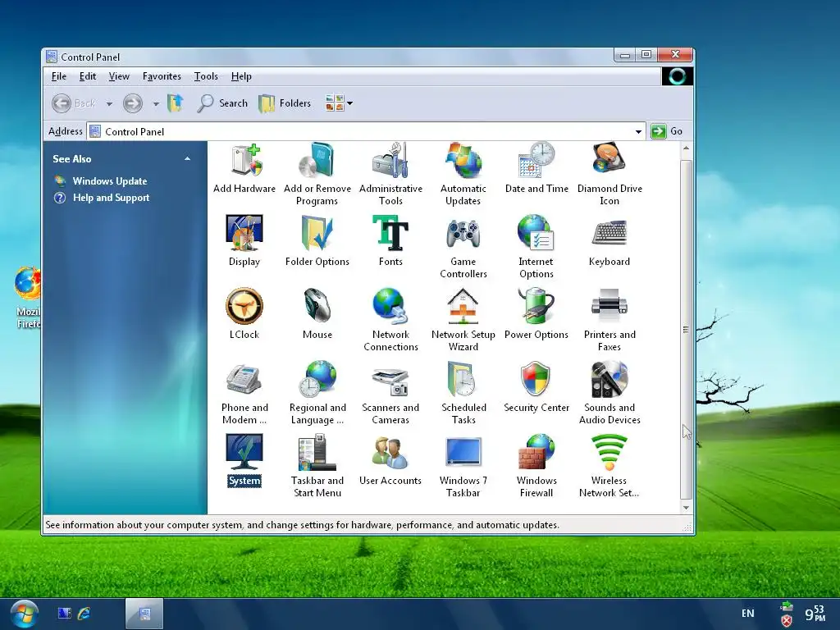The width and height of the screenshot is (840, 630).
Task: Go up one folder level
Action: (176, 103)
